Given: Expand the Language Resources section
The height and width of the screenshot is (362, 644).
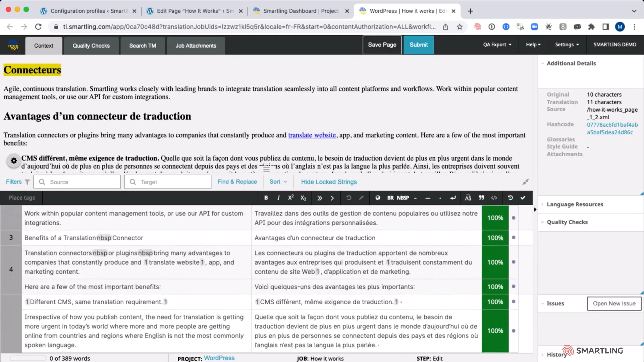Looking at the screenshot, I should point(575,204).
